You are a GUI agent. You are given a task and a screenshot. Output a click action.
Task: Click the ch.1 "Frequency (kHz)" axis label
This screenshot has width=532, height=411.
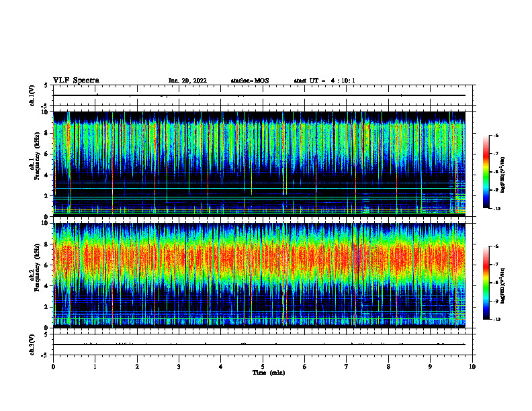click(x=37, y=156)
